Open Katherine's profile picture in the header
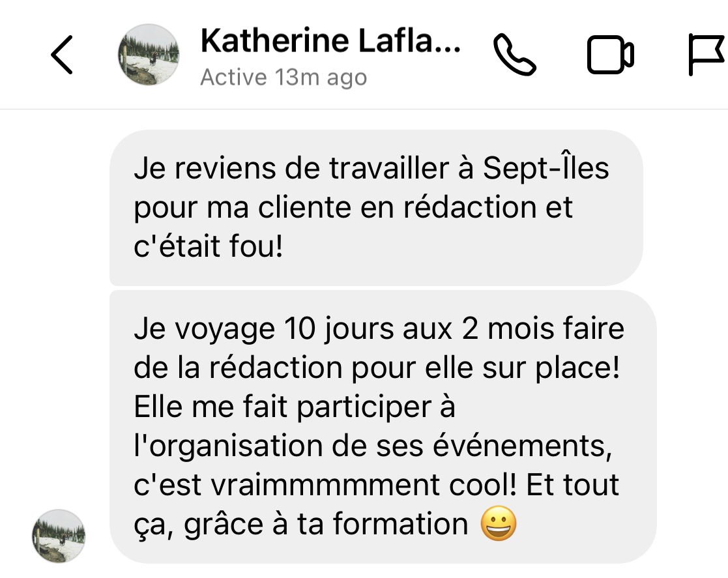Viewport: 728px width, 578px height. tap(149, 55)
